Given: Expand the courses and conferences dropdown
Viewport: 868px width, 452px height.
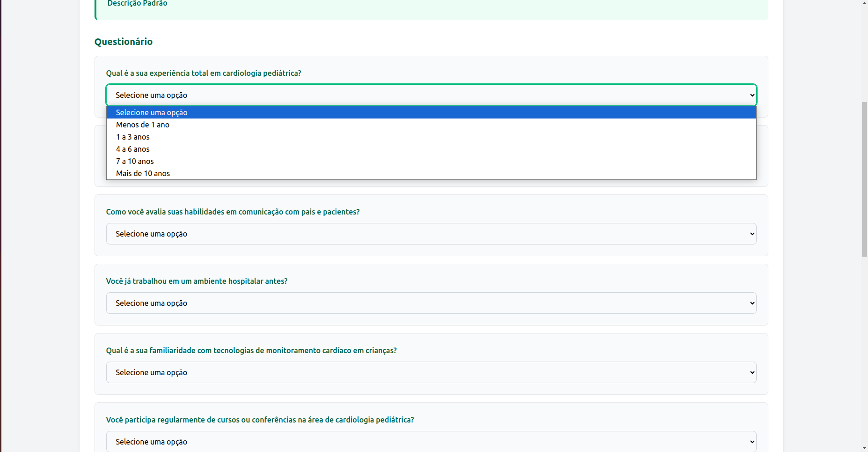Looking at the screenshot, I should tap(430, 441).
